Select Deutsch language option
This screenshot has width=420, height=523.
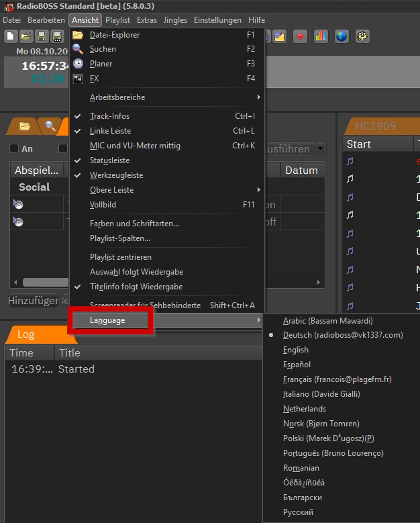342,335
